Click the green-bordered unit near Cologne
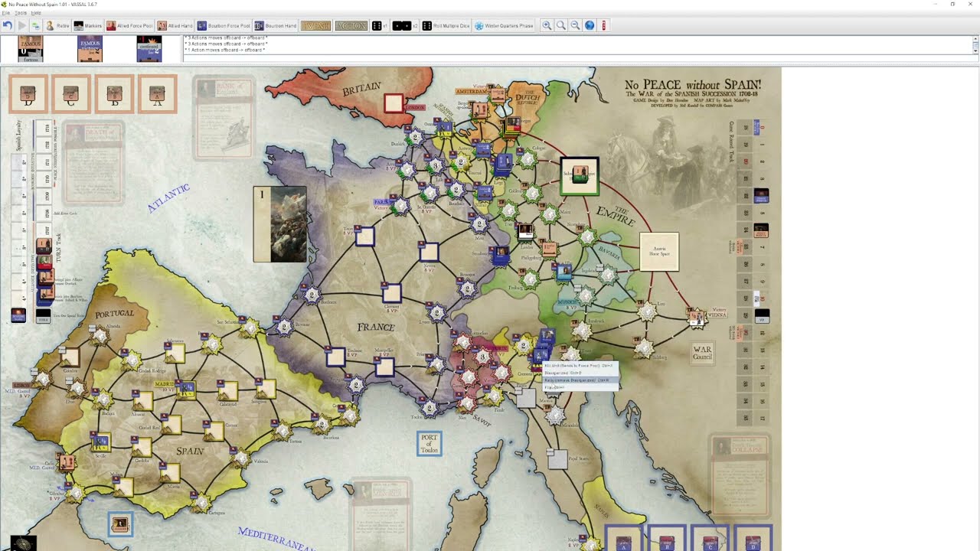This screenshot has width=980, height=551. [x=580, y=176]
